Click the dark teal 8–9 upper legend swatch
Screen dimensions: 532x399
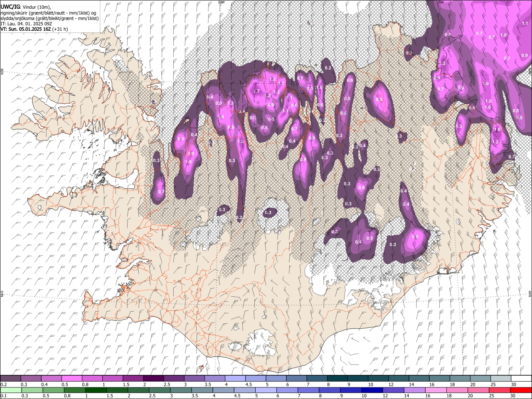pyautogui.click(x=337, y=379)
